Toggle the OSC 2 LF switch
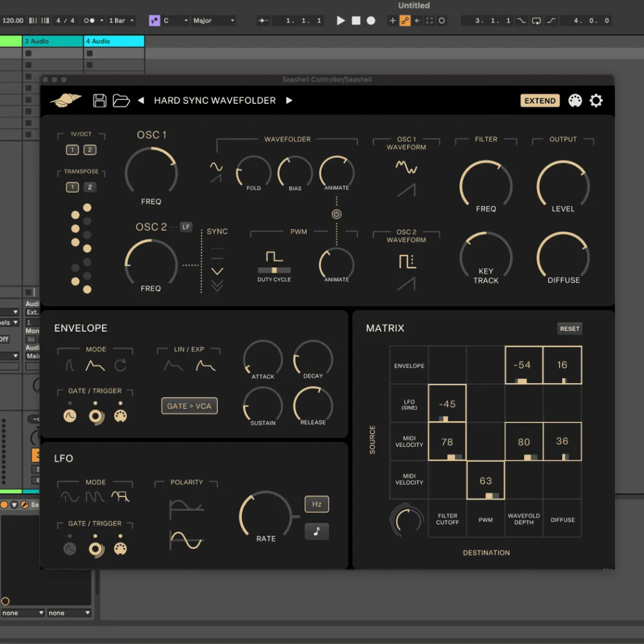 click(x=186, y=227)
